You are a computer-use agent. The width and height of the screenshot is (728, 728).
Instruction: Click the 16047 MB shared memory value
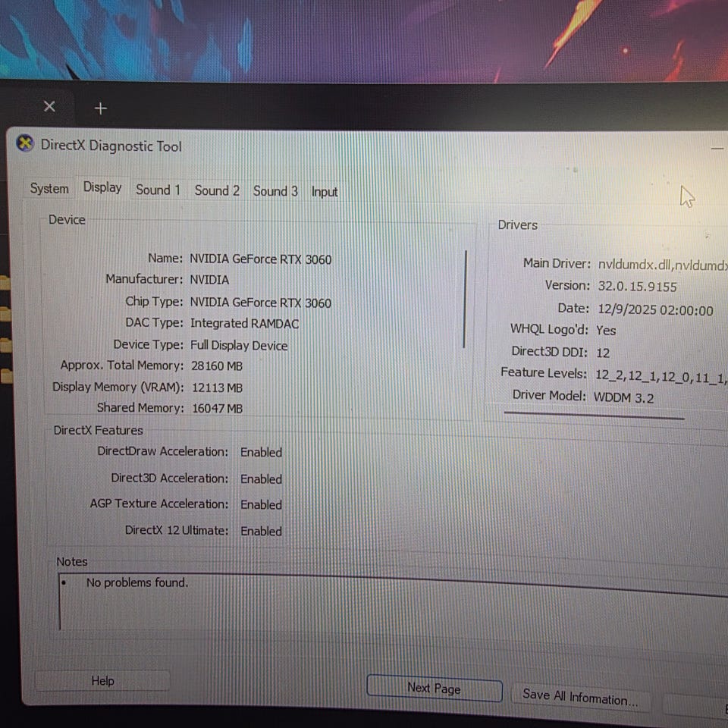pos(218,409)
